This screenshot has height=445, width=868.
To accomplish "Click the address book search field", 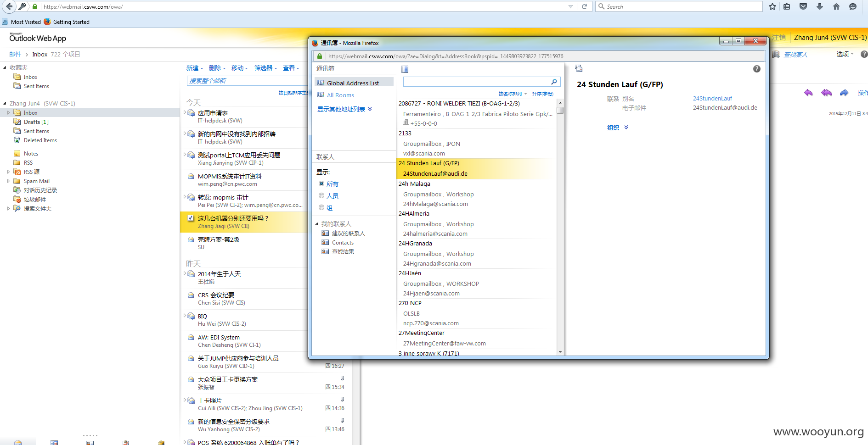I will pos(477,82).
